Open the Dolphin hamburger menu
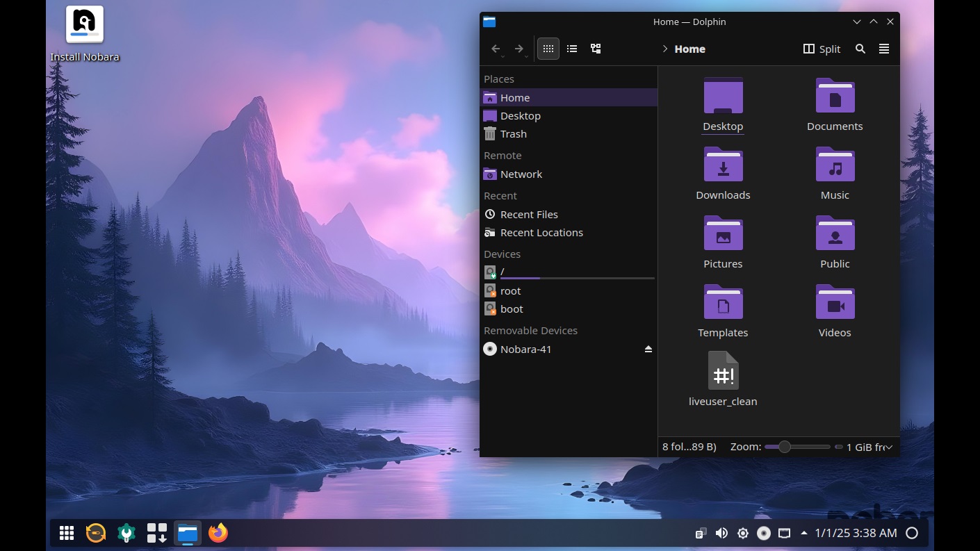980x551 pixels. (x=884, y=49)
